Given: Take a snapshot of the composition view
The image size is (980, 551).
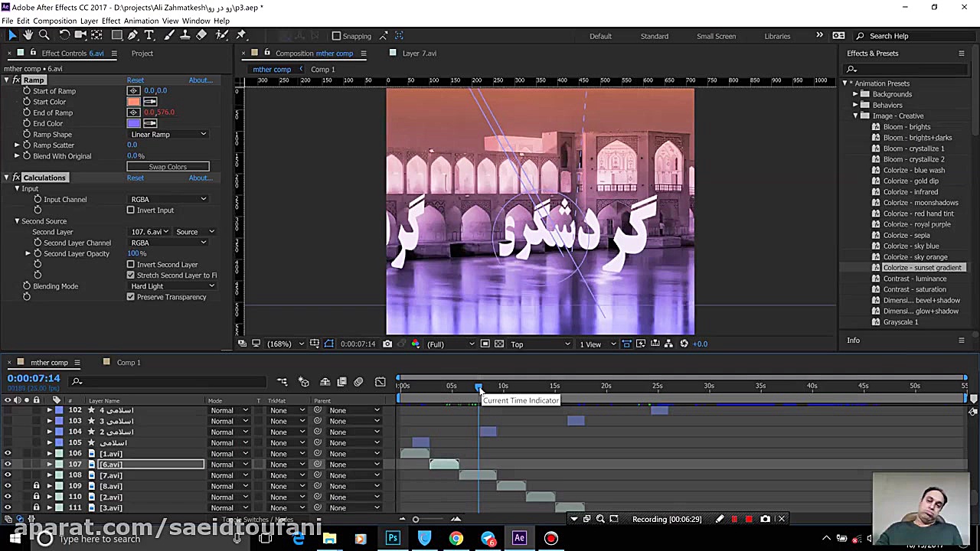Looking at the screenshot, I should 387,344.
